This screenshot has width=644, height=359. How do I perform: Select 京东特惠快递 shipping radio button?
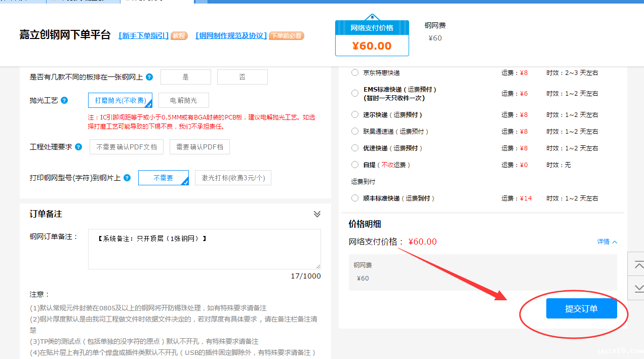(x=355, y=72)
